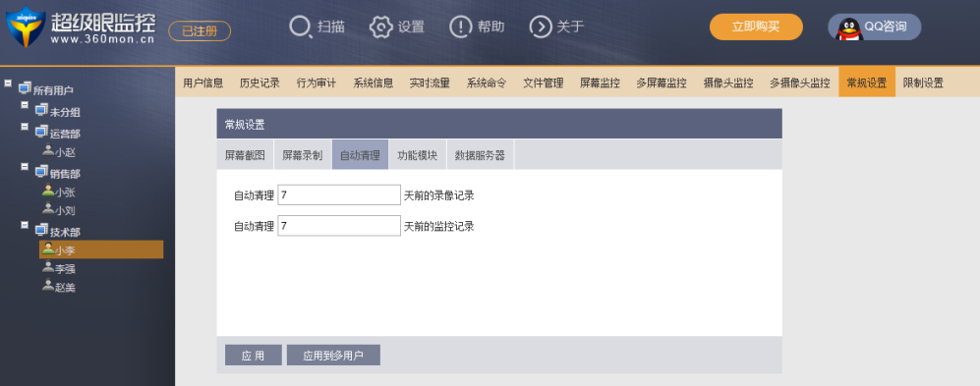
Task: Click the user icon beside 赵美
Action: [x=48, y=286]
